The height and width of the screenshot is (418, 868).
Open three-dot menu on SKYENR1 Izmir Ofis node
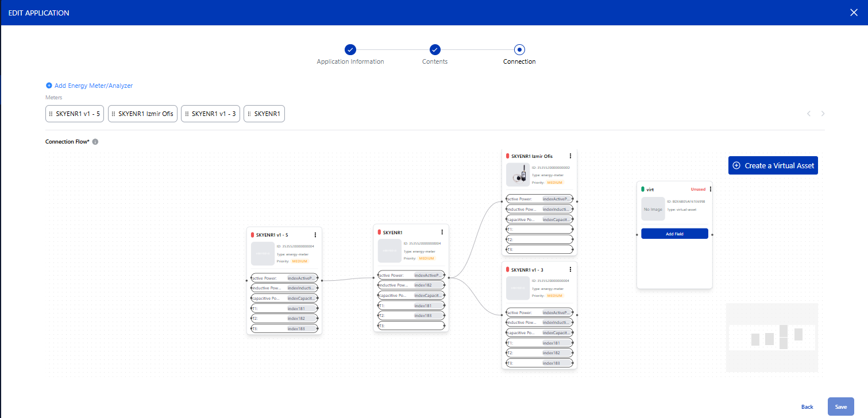(x=570, y=156)
